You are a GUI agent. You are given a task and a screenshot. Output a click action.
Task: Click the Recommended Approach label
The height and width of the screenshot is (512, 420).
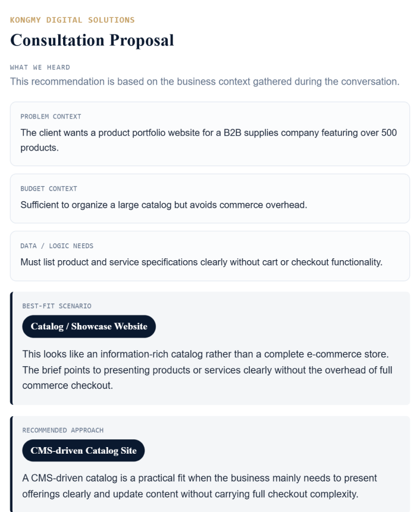click(x=62, y=430)
